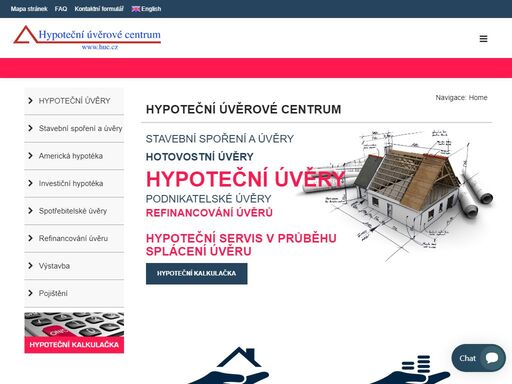The image size is (512, 384).
Task: Click the PODNIKATELSKÉ ÚVĚRY banner text
Action: (209, 199)
